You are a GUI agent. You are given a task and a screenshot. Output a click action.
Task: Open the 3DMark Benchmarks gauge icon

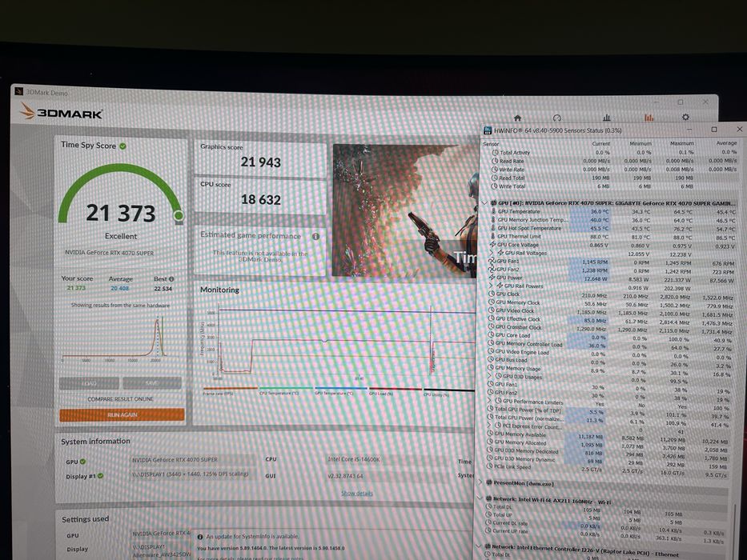tap(556, 118)
